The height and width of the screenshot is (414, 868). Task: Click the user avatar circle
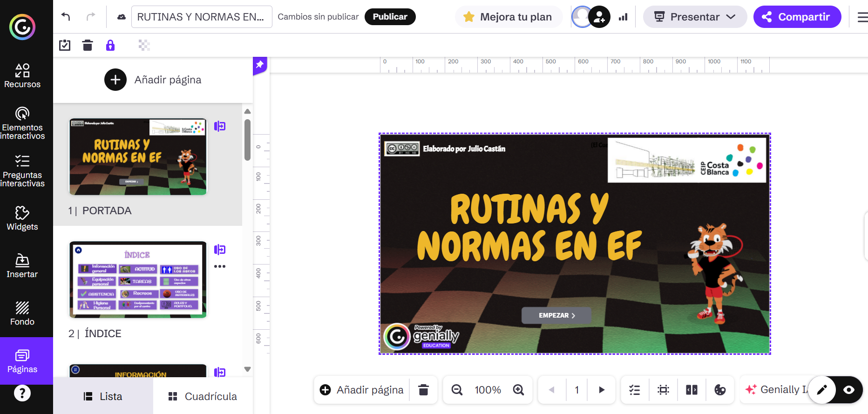click(x=582, y=17)
